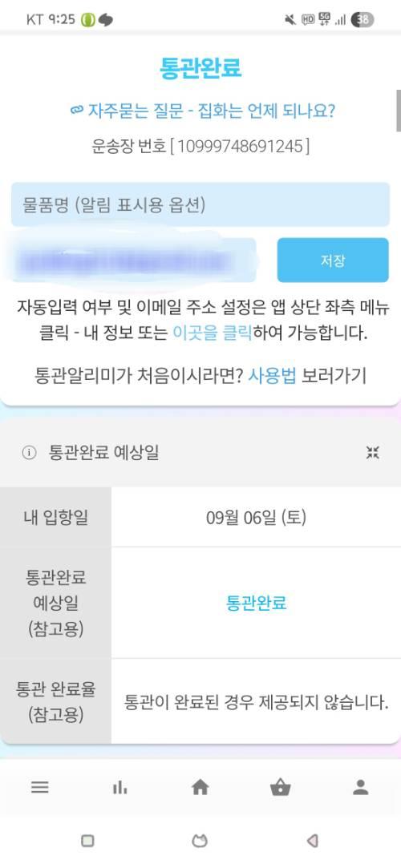This screenshot has width=401, height=868.
Task: Open the shopping basket icon
Action: click(x=280, y=787)
